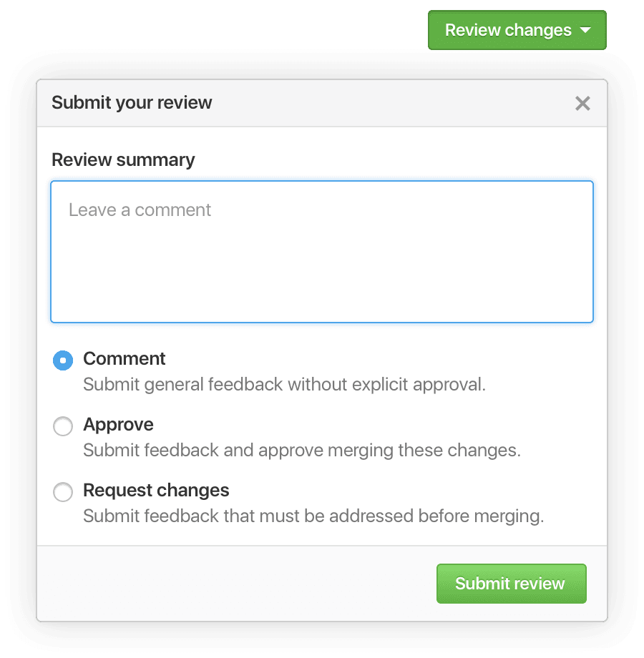This screenshot has height=658, width=644.
Task: Click the dropdown arrow on Review changes
Action: pos(586,30)
